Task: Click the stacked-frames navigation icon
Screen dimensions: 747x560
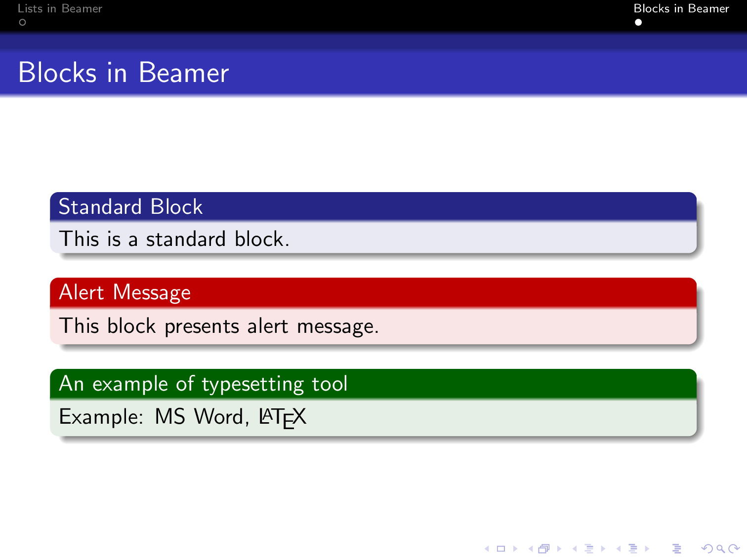Action: [x=543, y=548]
